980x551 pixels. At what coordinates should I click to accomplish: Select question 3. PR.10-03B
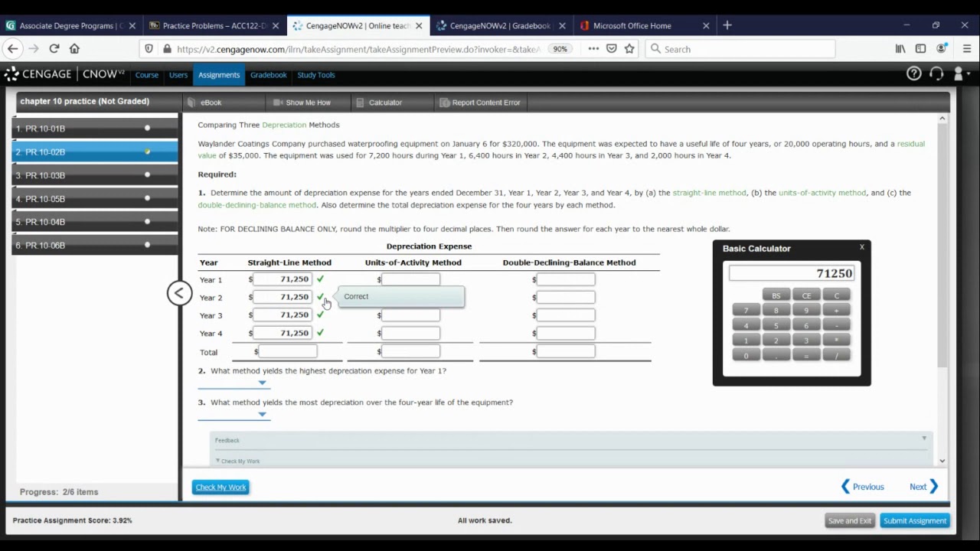95,175
